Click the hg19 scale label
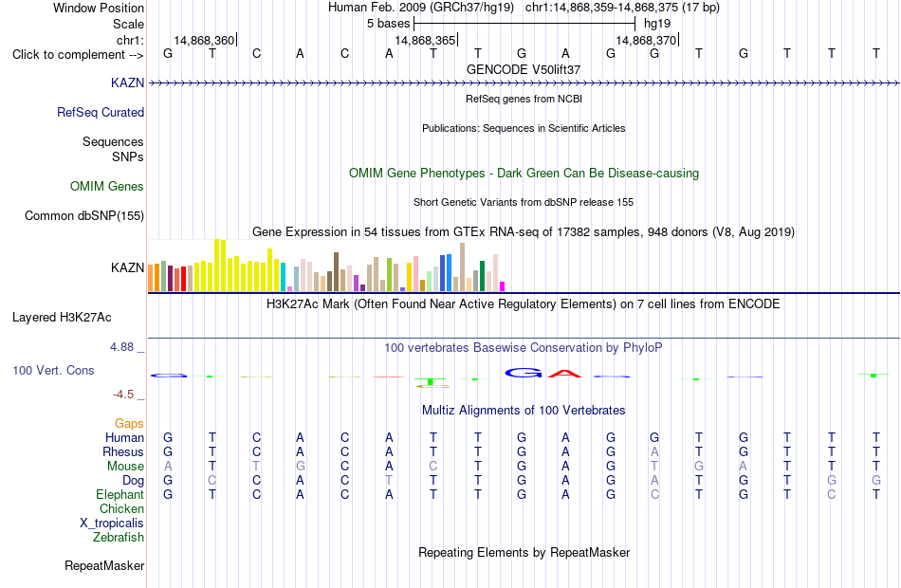Viewport: 901px width, 588px height. point(657,24)
